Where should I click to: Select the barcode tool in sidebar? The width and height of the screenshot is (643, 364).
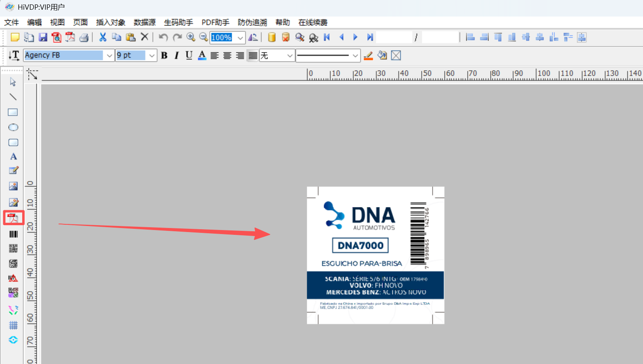13,234
